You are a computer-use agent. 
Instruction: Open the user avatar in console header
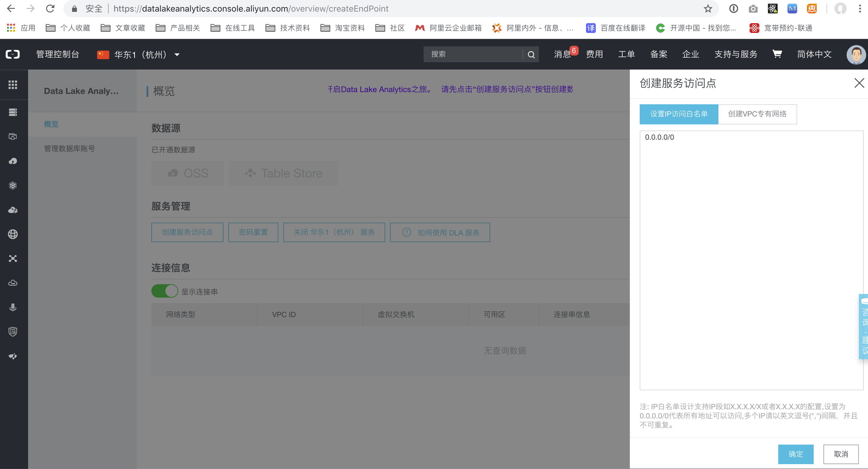pos(856,55)
